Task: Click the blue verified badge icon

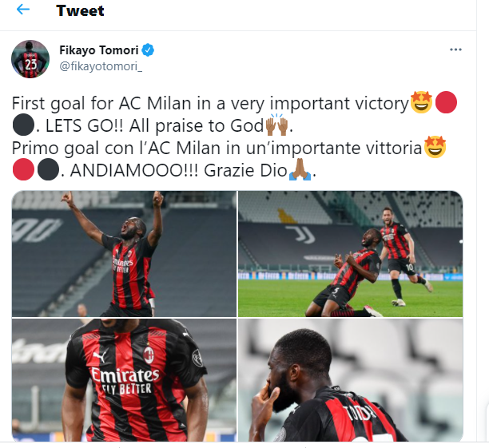Action: (x=148, y=50)
